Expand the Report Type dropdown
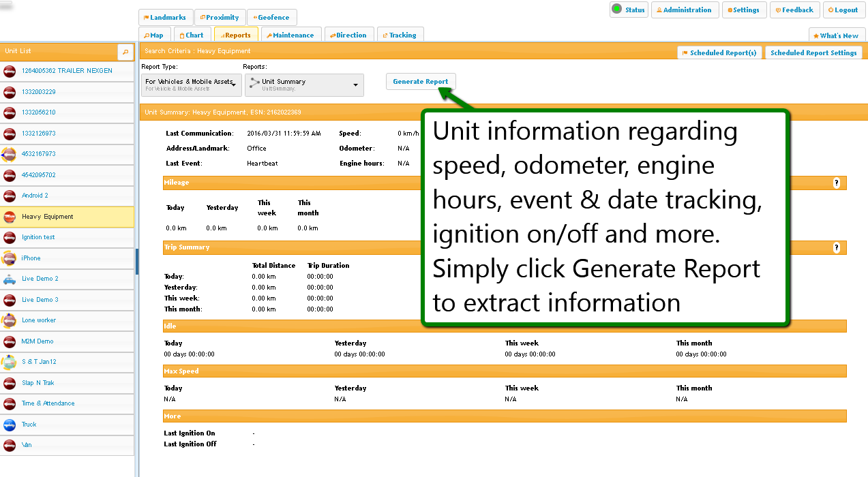The width and height of the screenshot is (868, 477). [x=192, y=84]
